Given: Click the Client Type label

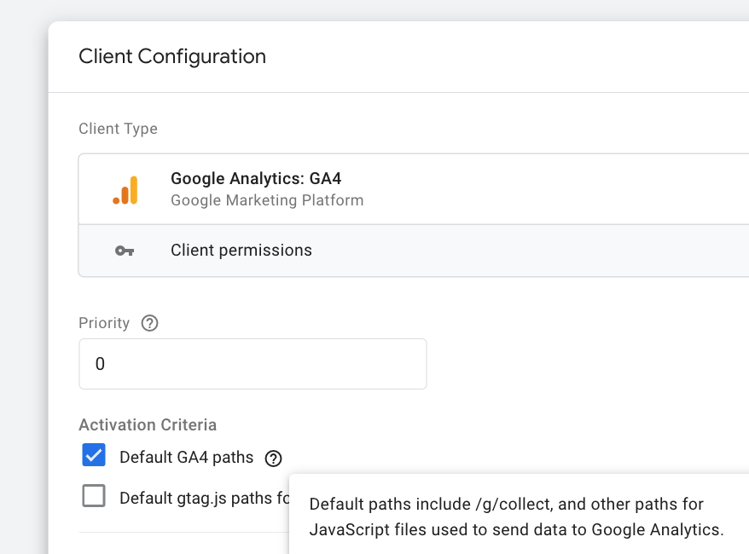Looking at the screenshot, I should [x=118, y=129].
